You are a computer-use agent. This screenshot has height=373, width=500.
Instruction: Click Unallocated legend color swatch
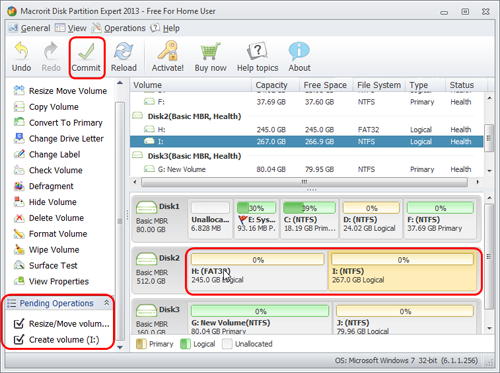[x=227, y=344]
